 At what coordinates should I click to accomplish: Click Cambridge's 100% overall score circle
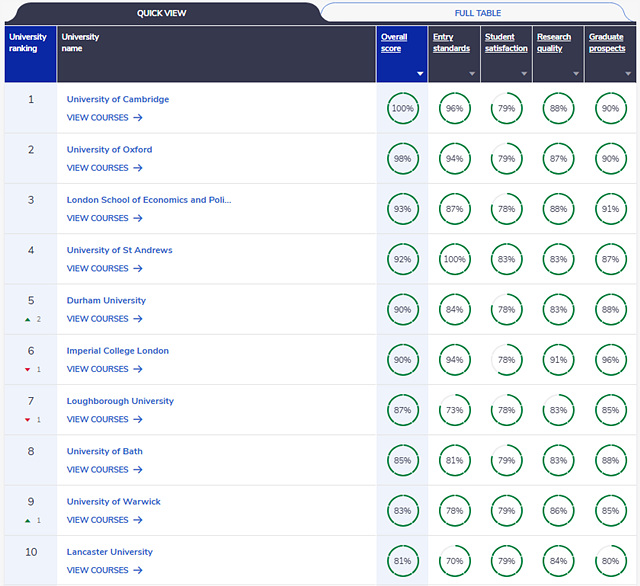click(x=402, y=108)
